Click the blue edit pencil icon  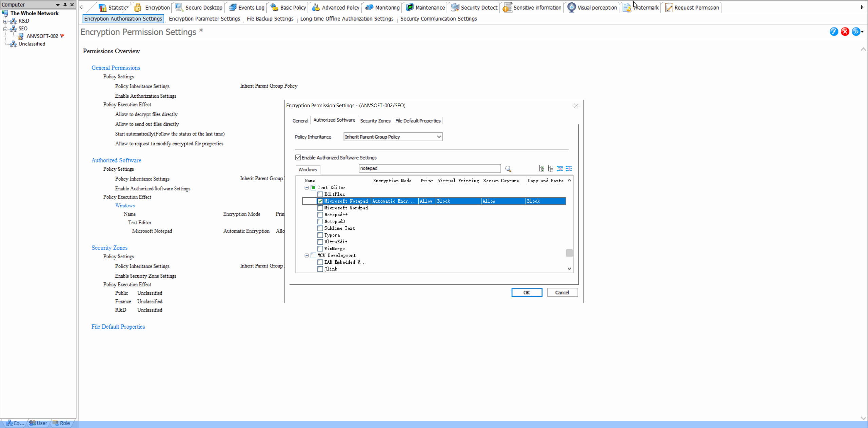click(833, 32)
